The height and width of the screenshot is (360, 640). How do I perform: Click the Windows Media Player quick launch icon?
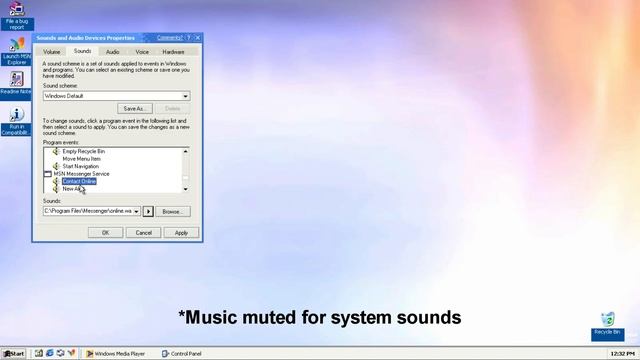tap(61, 353)
